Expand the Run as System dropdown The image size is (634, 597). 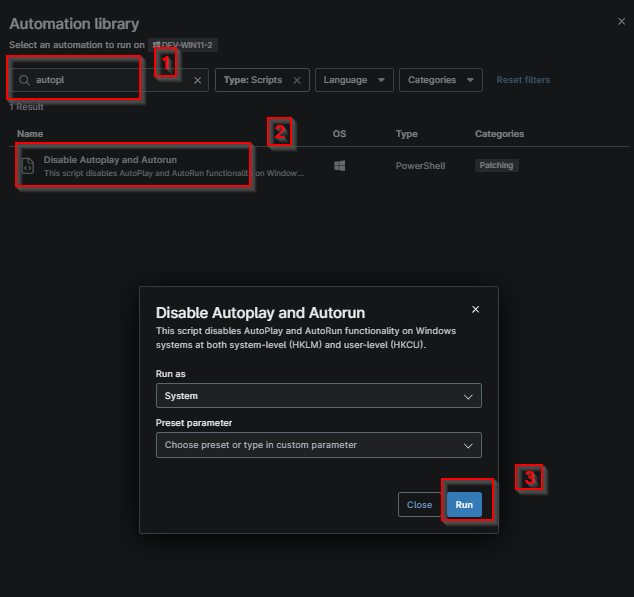(319, 396)
